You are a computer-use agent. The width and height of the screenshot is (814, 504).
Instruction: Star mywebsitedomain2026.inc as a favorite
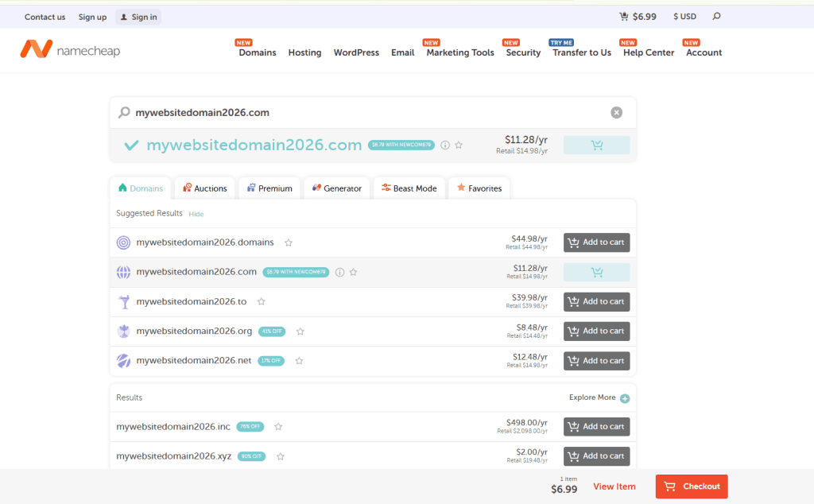tap(278, 427)
